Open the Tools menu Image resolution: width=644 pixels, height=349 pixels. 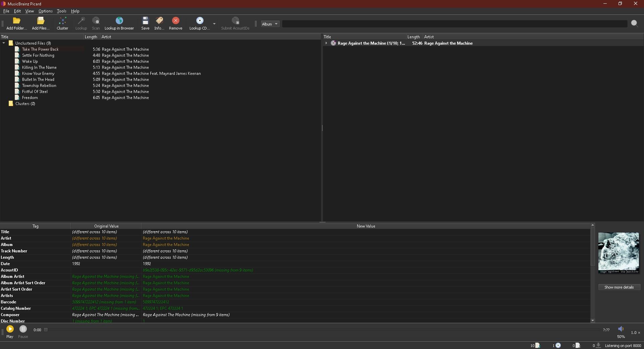pyautogui.click(x=61, y=11)
